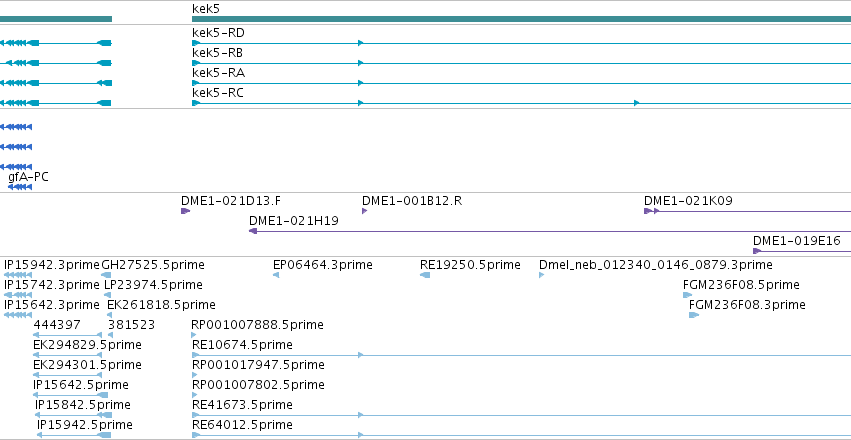Open the kek5-RC transcript label

(x=218, y=93)
